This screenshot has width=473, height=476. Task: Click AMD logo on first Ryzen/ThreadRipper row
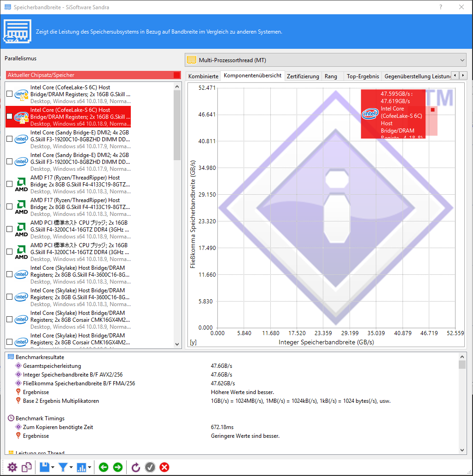pyautogui.click(x=21, y=184)
